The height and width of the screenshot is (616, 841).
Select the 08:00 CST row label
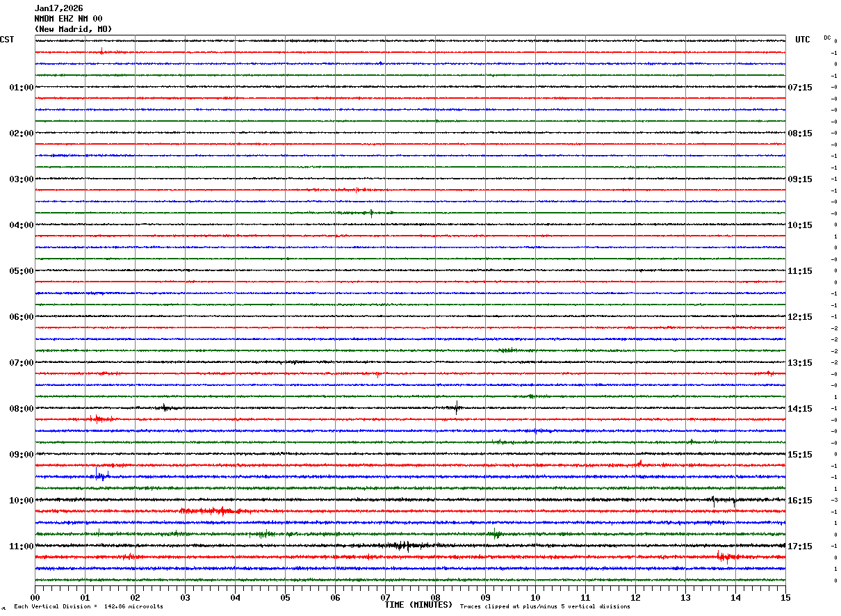tap(22, 408)
